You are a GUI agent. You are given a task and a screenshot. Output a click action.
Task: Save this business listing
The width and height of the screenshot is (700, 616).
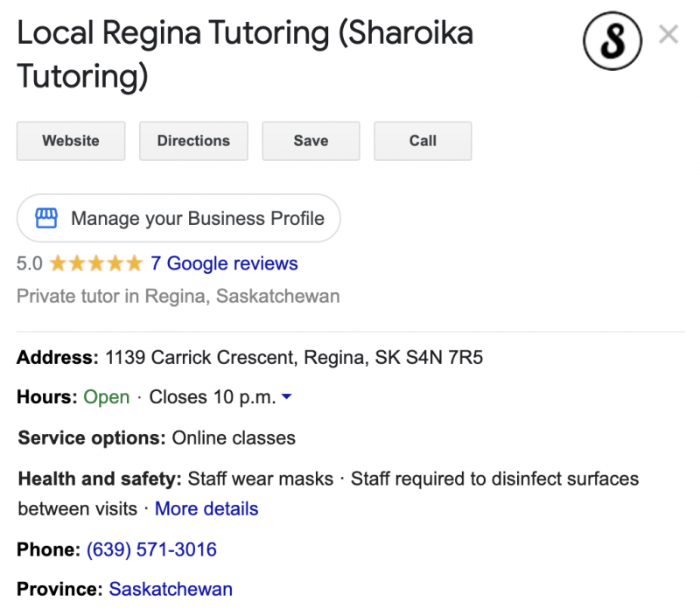coord(311,141)
